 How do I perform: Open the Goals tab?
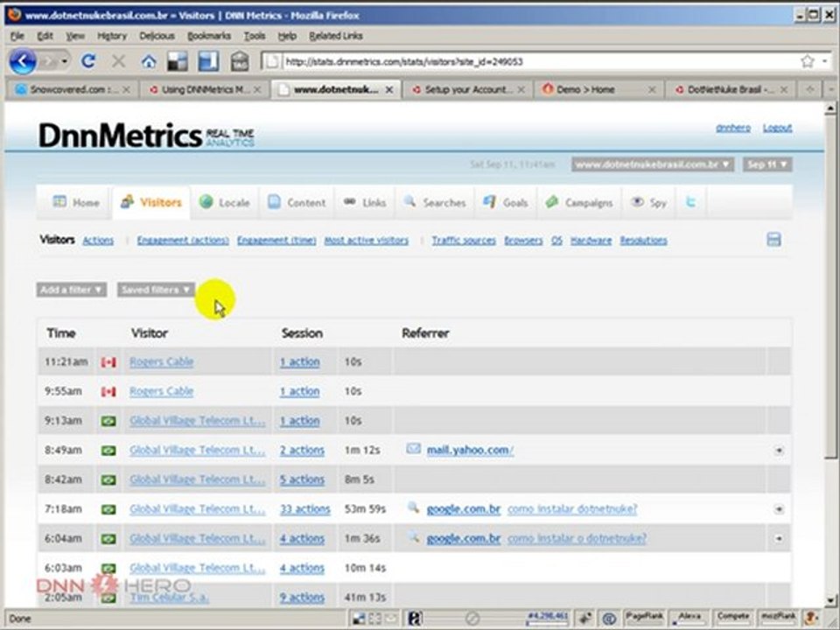tap(505, 202)
